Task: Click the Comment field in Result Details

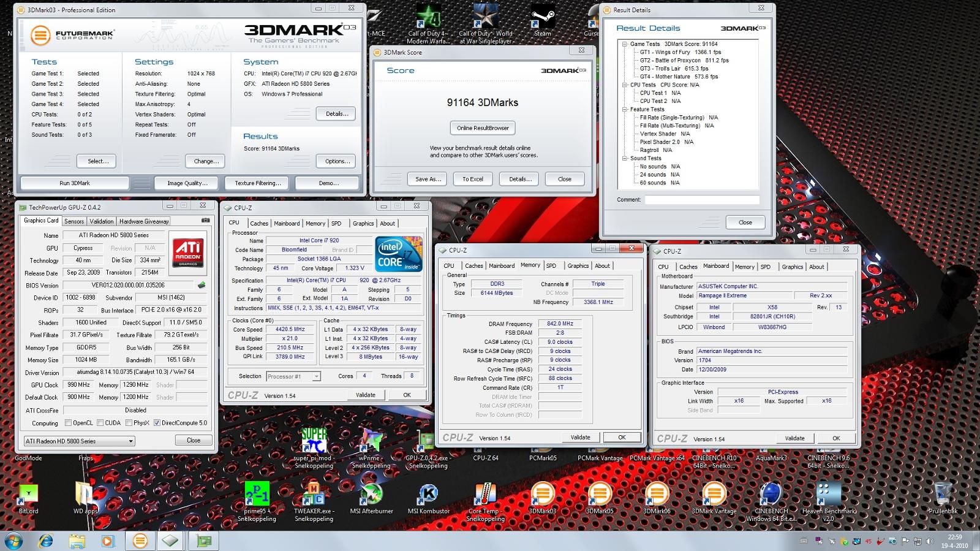Action: click(x=702, y=200)
